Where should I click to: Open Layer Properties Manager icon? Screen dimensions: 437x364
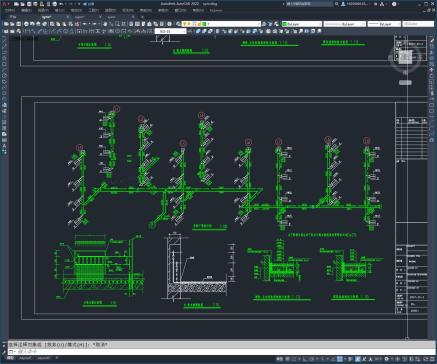click(x=178, y=24)
